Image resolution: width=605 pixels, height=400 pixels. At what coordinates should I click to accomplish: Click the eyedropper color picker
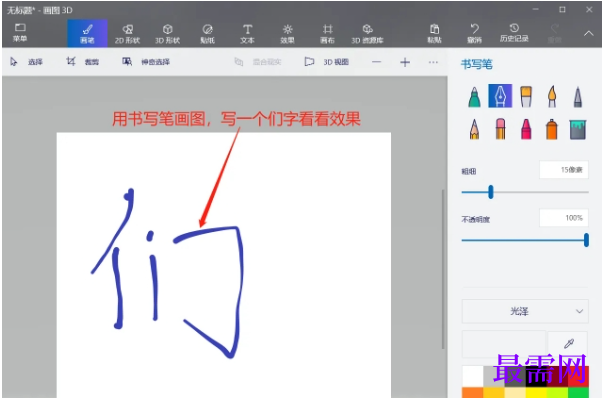[568, 343]
